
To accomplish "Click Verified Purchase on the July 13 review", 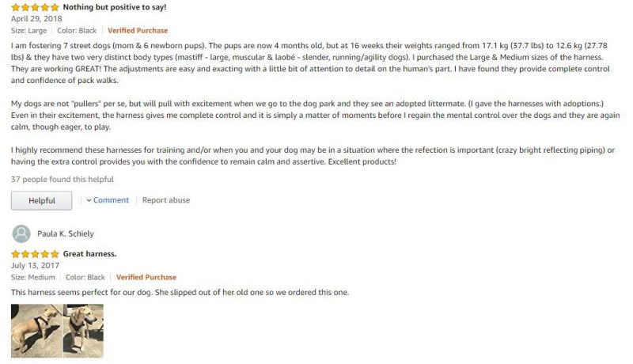I will [146, 277].
